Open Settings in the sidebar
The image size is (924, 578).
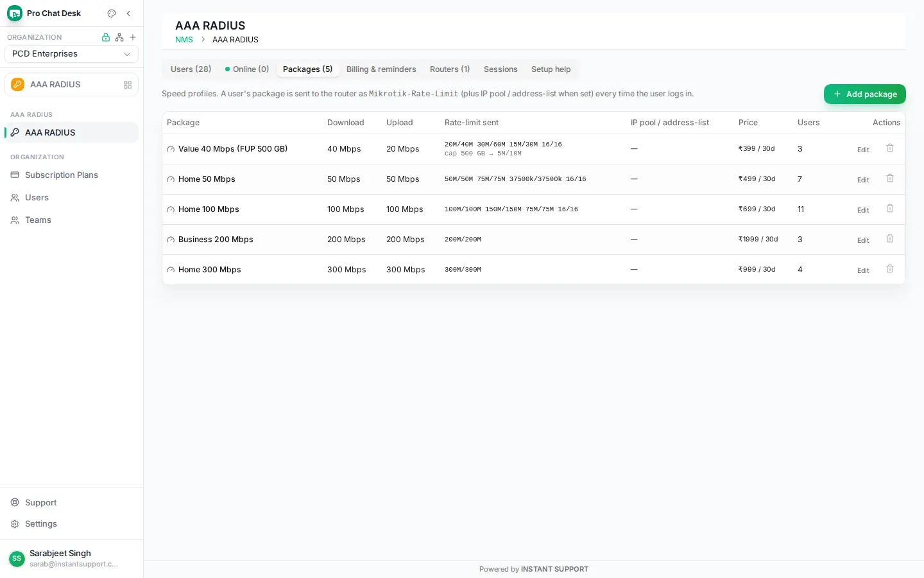tap(71, 523)
